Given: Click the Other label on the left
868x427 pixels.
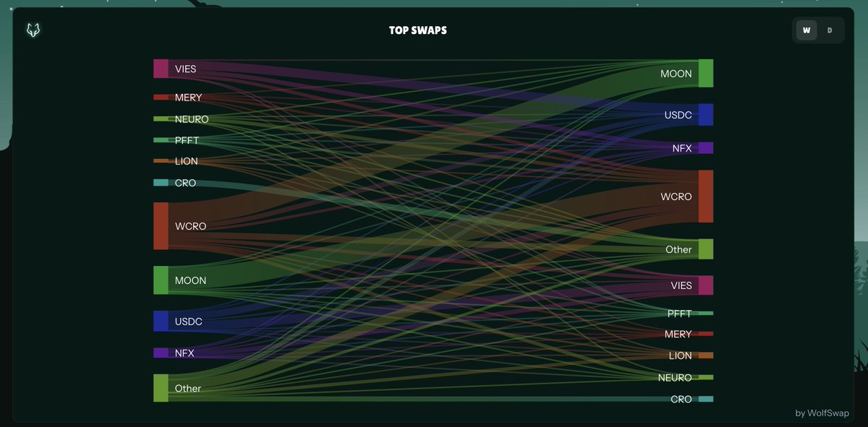Looking at the screenshot, I should tap(188, 388).
